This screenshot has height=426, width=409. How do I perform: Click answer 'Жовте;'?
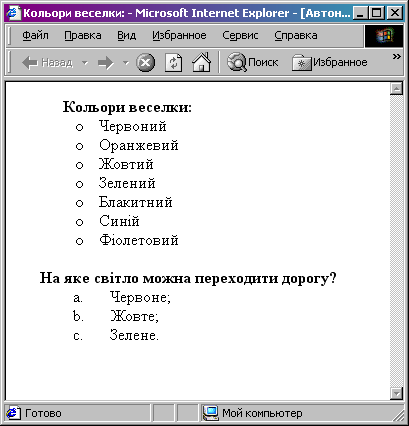coord(135,316)
